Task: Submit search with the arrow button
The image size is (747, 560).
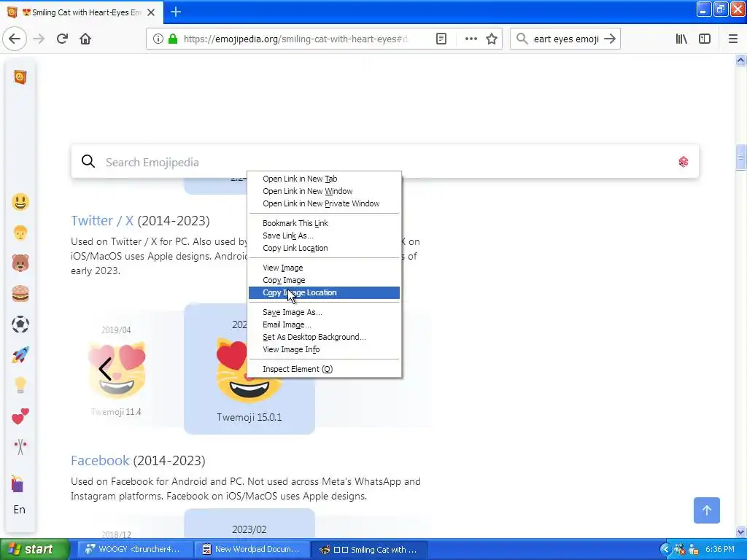Action: [610, 39]
